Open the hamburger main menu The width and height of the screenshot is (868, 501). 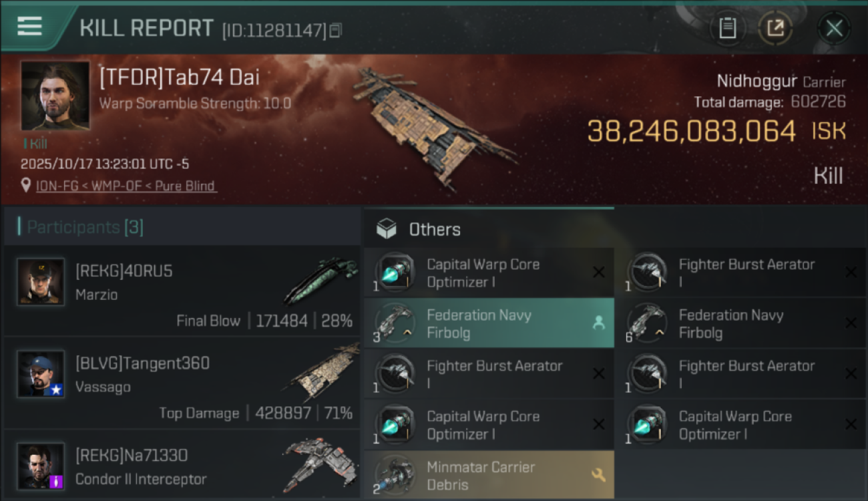[30, 27]
